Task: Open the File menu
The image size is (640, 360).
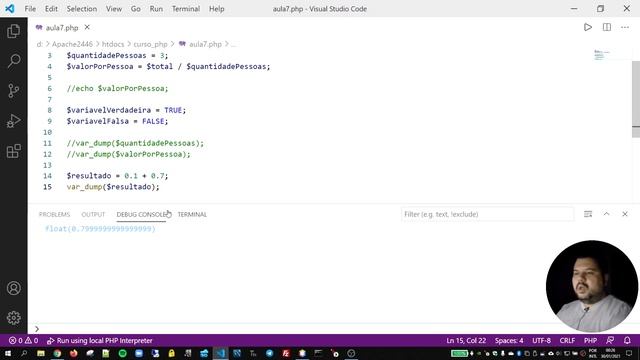Action: (x=30, y=9)
